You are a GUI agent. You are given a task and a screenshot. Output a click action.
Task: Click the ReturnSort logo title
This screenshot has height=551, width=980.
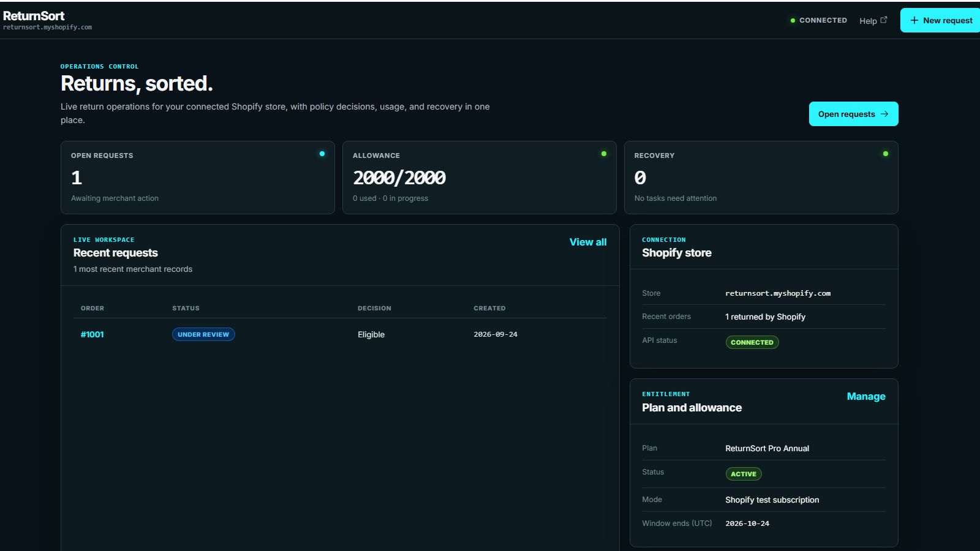[34, 16]
